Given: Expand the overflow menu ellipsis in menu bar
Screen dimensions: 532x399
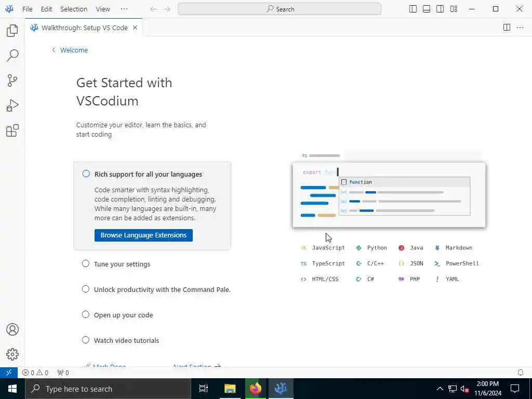Looking at the screenshot, I should 124,9.
